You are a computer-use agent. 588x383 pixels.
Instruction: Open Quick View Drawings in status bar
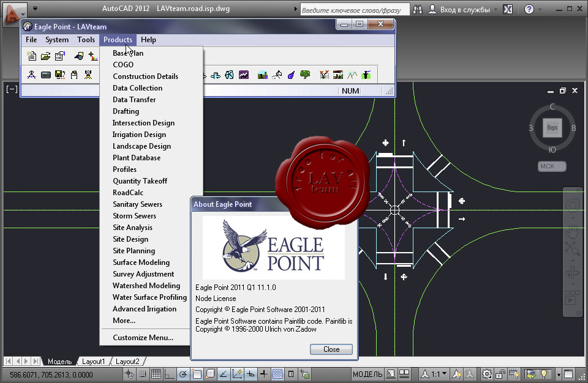pos(404,374)
